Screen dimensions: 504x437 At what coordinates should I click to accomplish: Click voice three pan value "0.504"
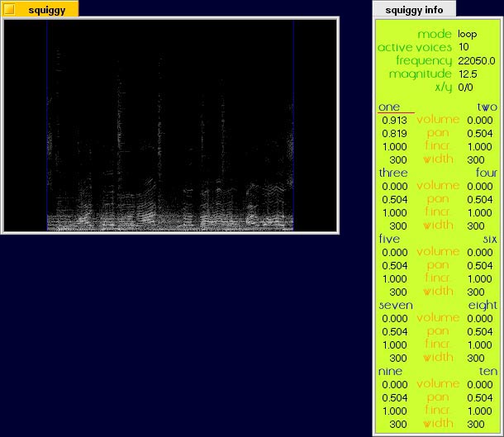pyautogui.click(x=394, y=200)
